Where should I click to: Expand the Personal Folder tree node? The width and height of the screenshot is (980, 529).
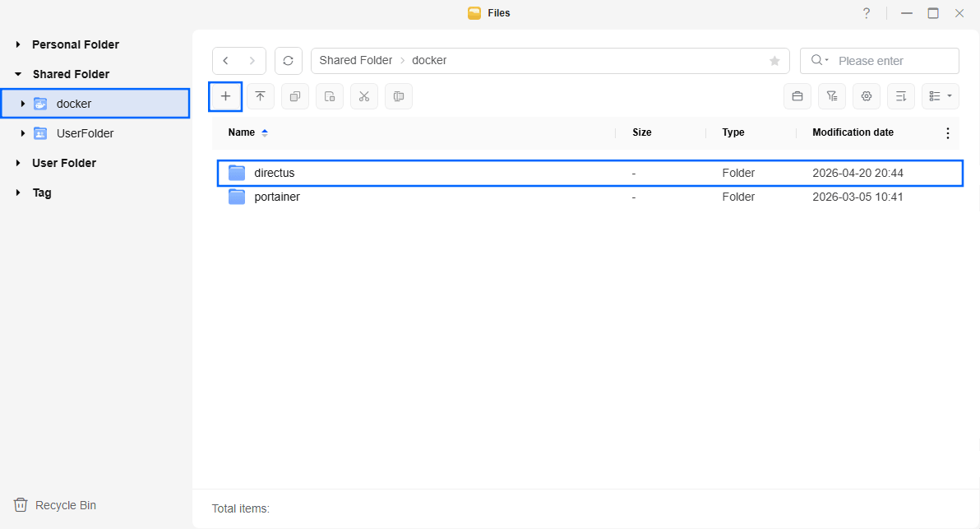[x=18, y=44]
